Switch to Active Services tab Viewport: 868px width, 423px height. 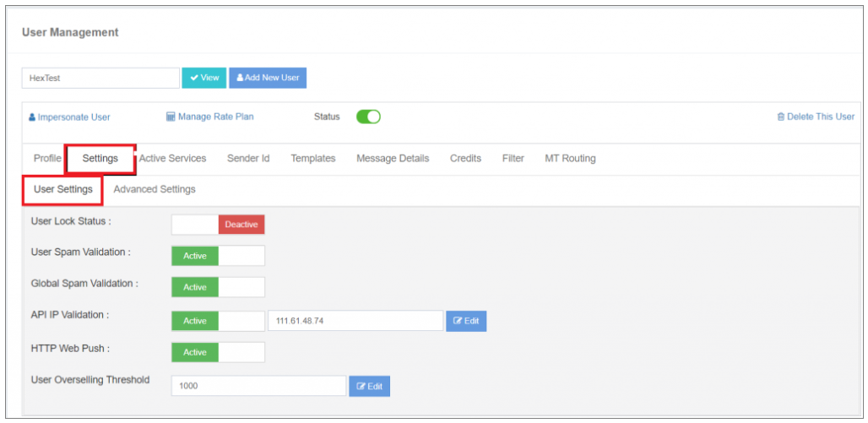(172, 158)
